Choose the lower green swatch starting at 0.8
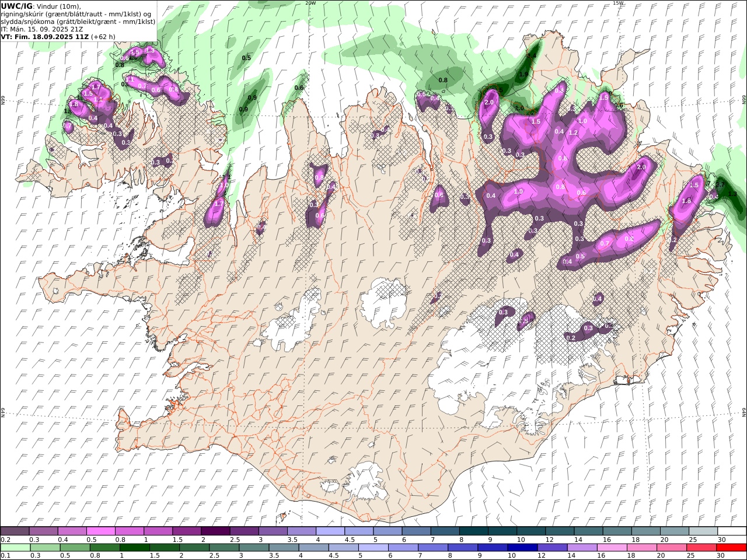 click(105, 547)
